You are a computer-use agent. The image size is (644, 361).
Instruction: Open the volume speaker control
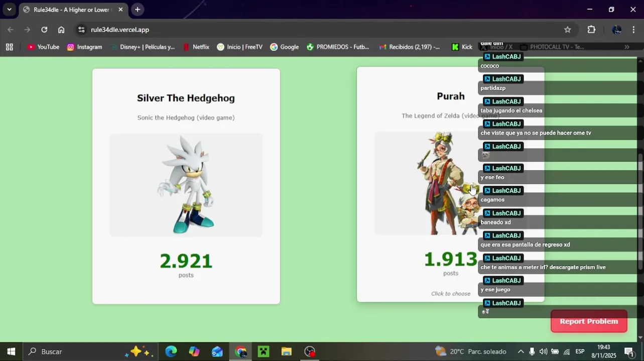[543, 351]
